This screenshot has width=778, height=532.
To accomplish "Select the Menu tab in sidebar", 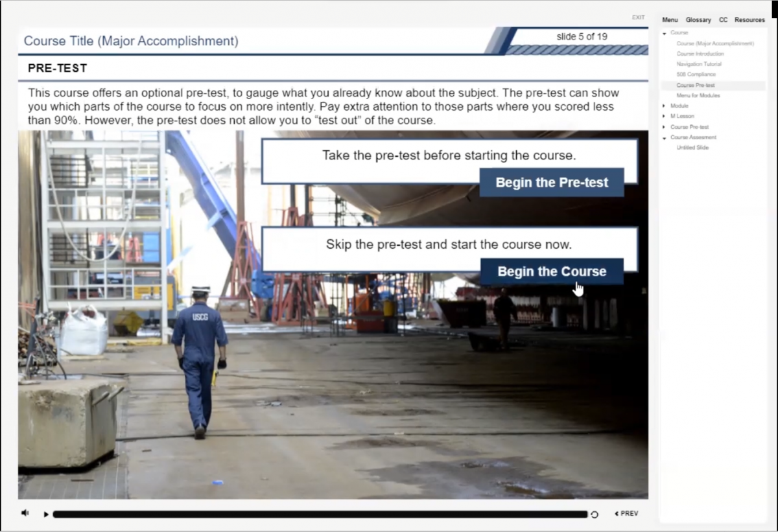I will 670,20.
